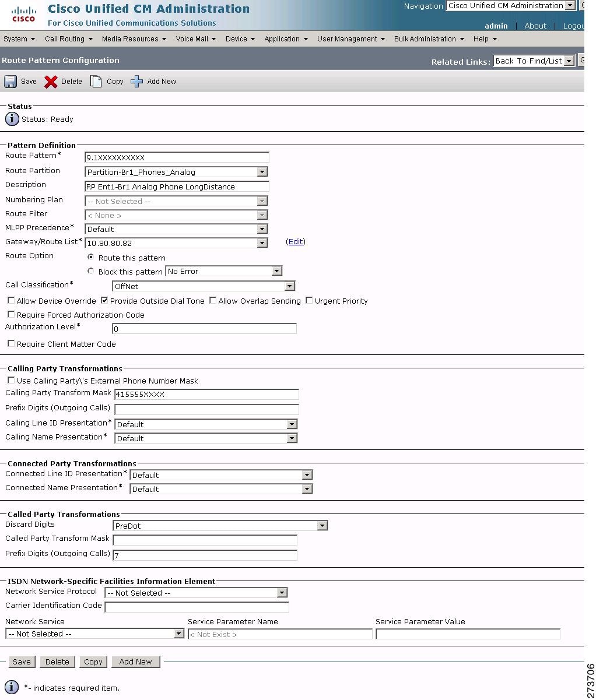Open the Route Partition dropdown
The height and width of the screenshot is (700, 596).
(176, 172)
